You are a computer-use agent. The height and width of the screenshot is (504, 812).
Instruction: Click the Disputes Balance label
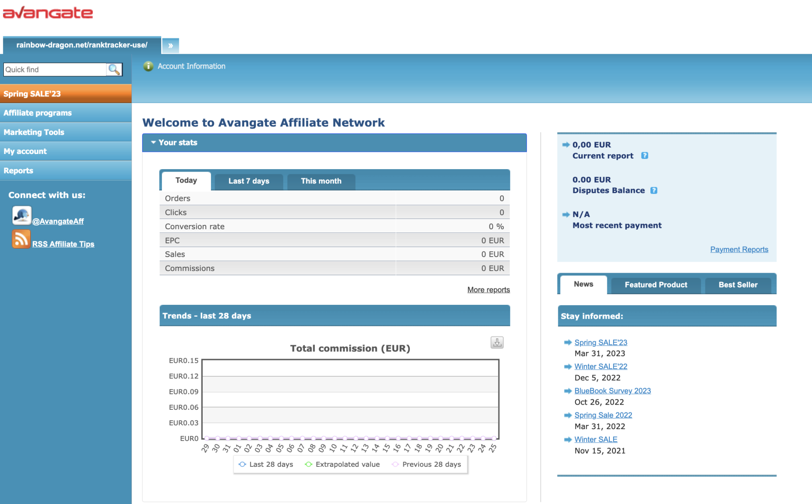[x=609, y=190]
